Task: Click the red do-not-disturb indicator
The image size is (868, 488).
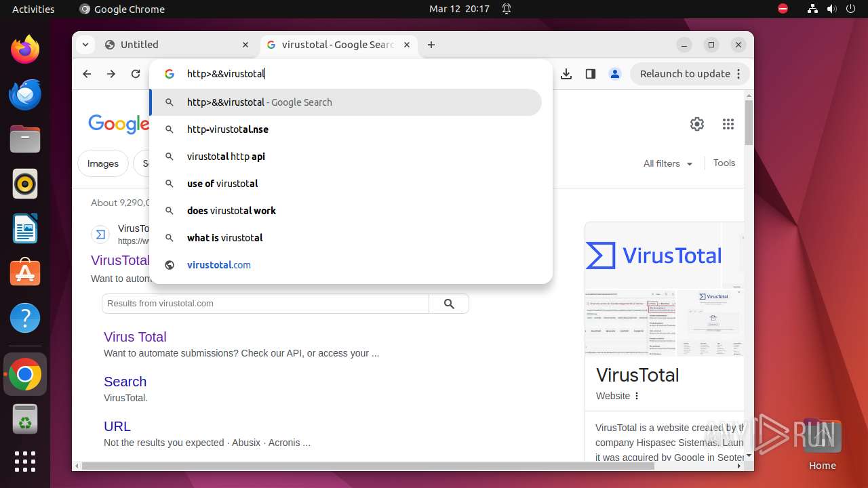Action: coord(783,9)
